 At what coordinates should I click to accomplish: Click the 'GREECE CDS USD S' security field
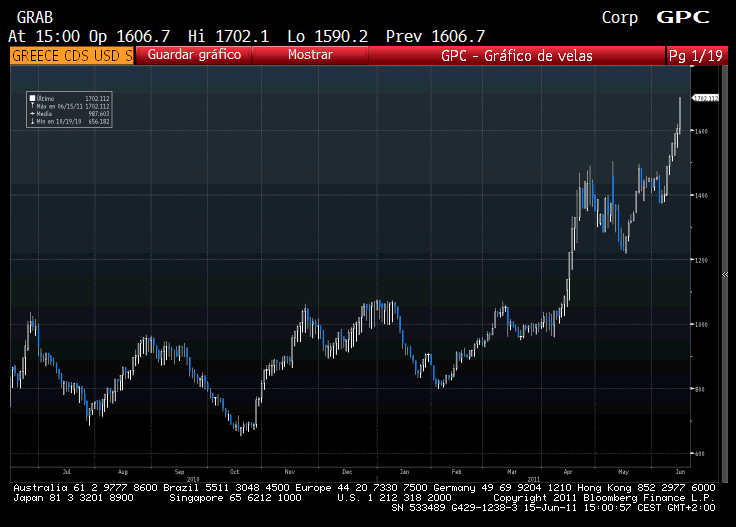click(72, 56)
